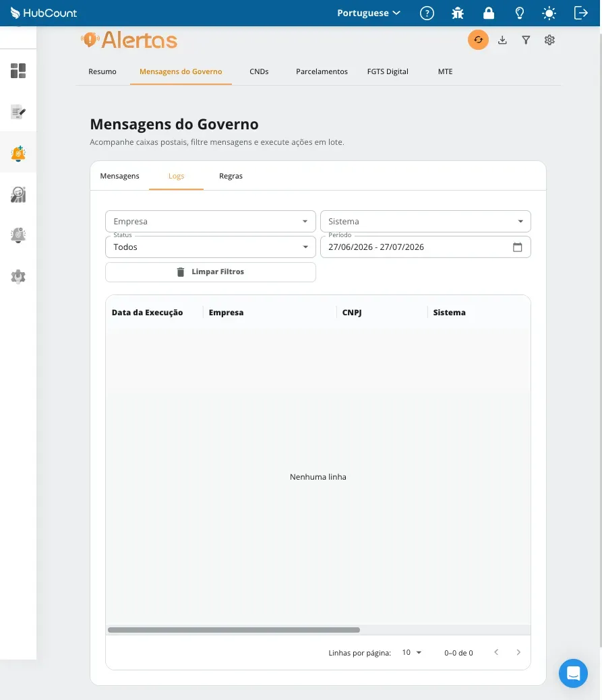Toggle the sun light-mode theme icon

549,13
